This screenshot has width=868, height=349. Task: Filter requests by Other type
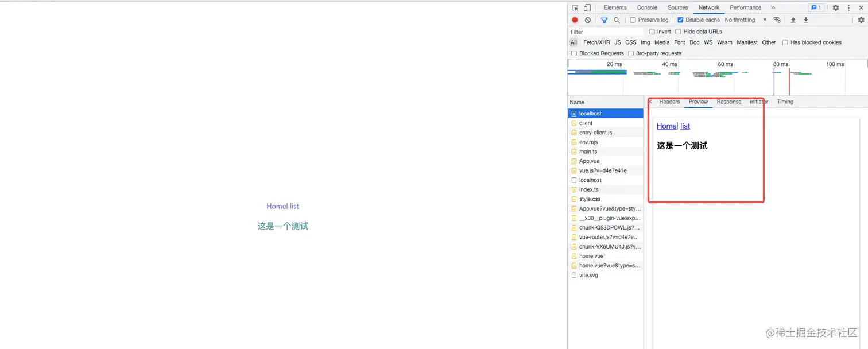coord(769,42)
